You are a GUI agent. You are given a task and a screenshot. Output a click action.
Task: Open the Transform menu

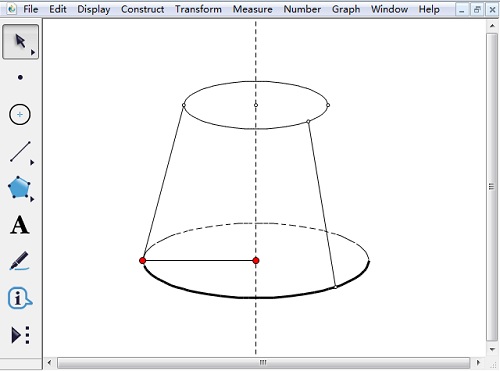click(198, 9)
